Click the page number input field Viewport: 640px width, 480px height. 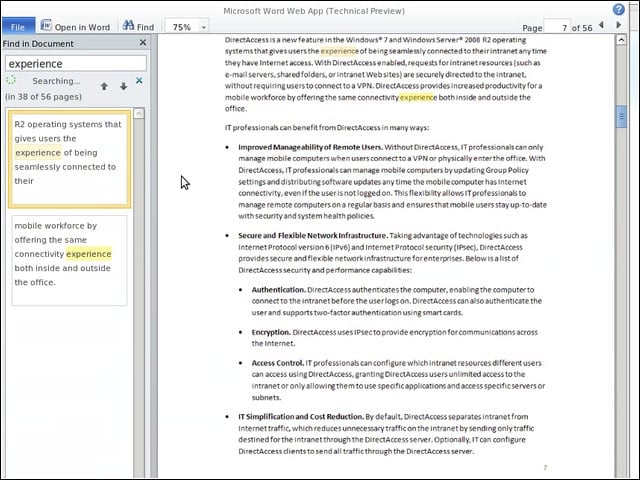point(557,27)
